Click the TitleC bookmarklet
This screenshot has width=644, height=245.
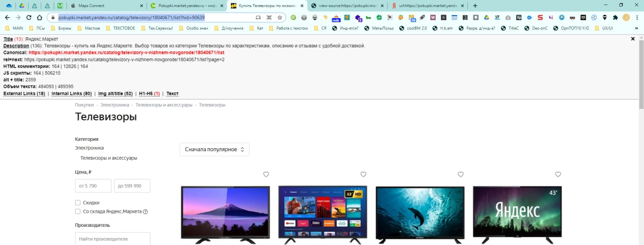(510, 28)
